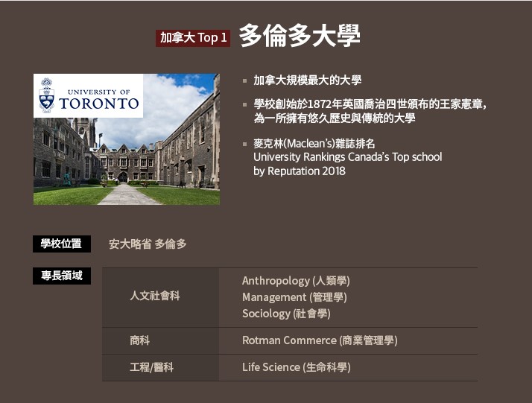Click the text about the 1872 royal charter

370,104
